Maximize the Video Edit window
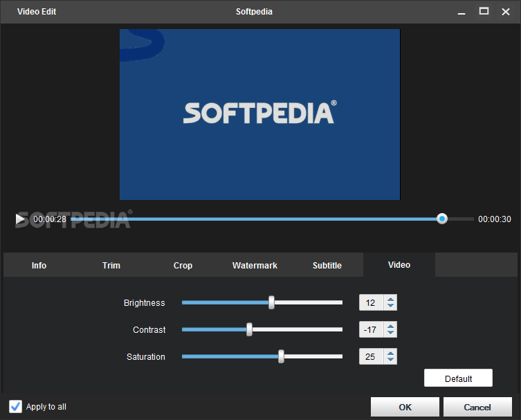 click(484, 12)
